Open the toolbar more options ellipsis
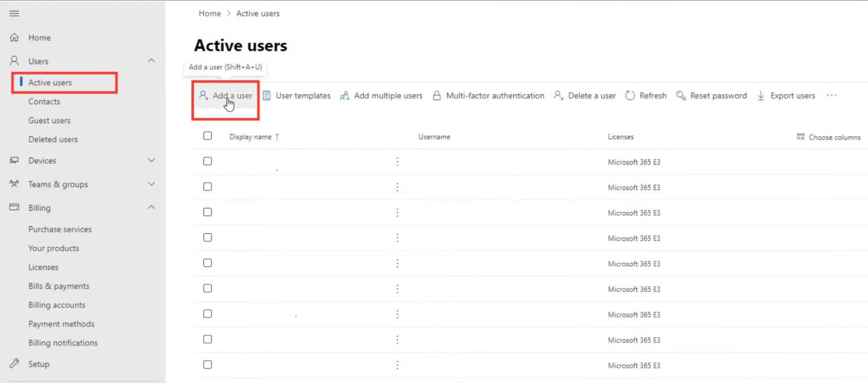The height and width of the screenshot is (383, 868). point(831,95)
